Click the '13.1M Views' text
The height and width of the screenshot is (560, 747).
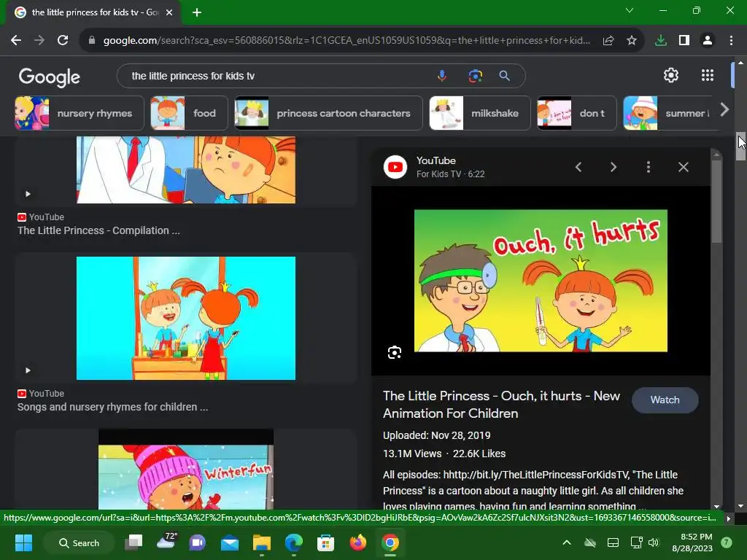412,454
